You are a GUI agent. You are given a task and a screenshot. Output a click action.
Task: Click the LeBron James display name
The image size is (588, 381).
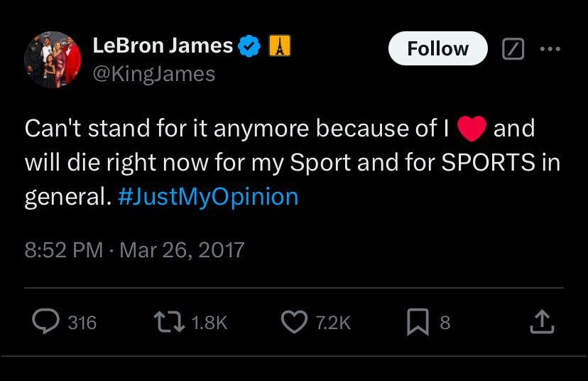(163, 46)
